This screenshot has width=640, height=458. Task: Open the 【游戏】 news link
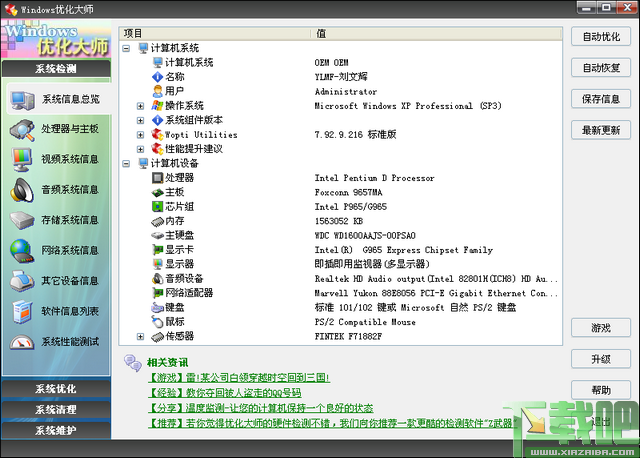point(239,378)
